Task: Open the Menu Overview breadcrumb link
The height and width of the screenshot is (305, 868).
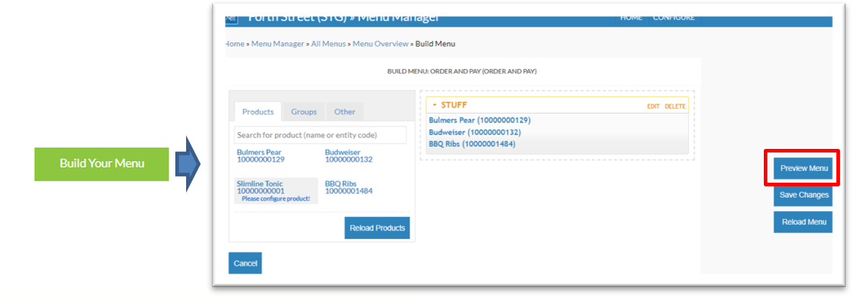Action: point(380,44)
